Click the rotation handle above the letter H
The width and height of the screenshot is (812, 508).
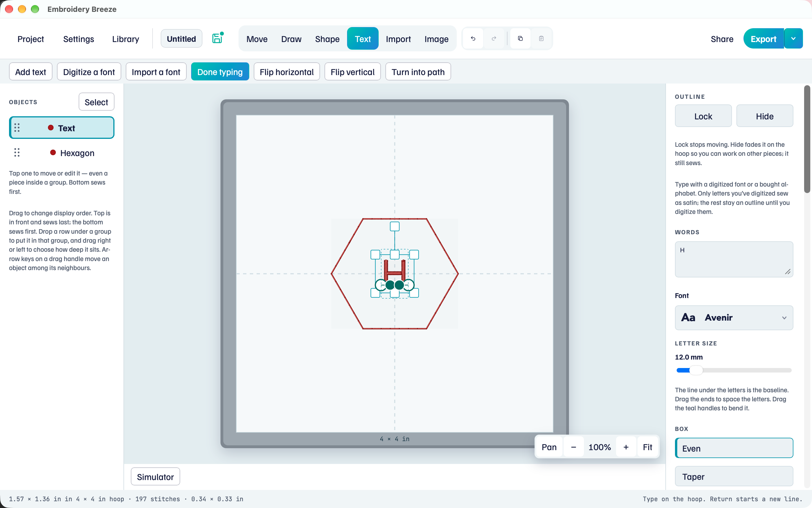coord(395,226)
